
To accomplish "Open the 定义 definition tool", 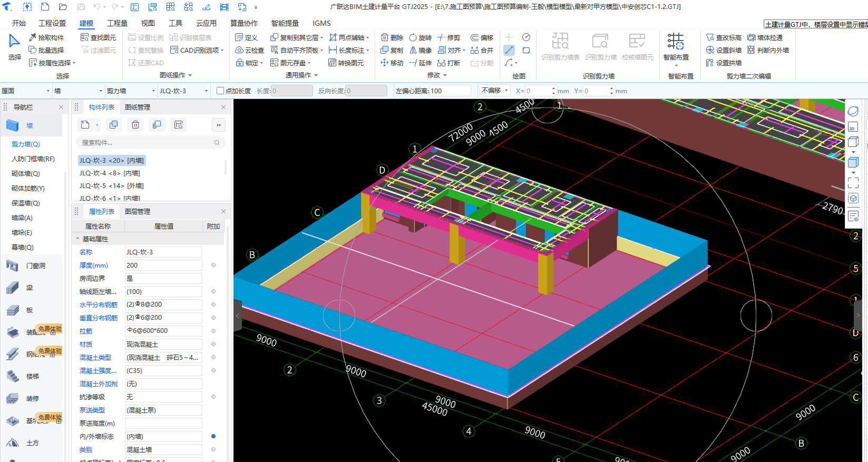I will 246,37.
